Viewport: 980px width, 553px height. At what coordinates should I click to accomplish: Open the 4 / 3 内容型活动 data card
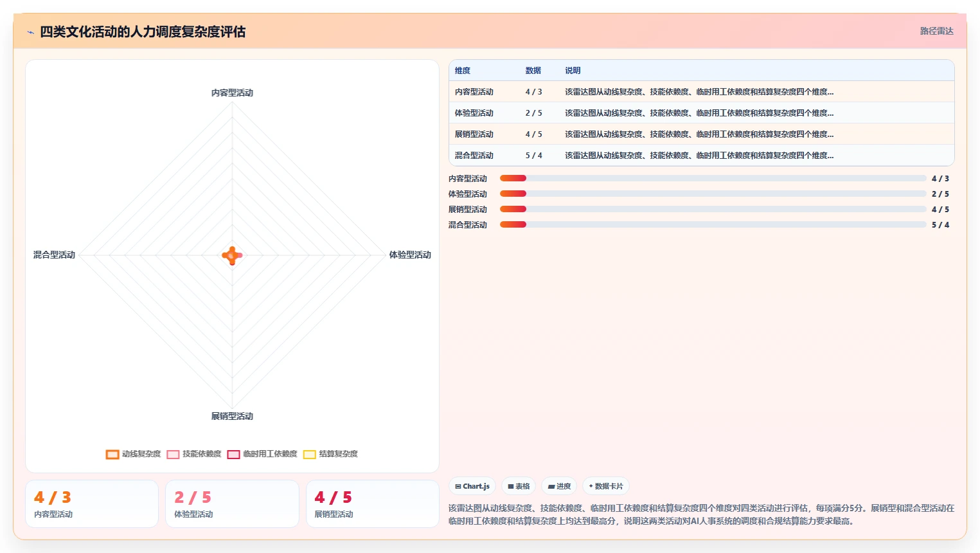point(92,503)
